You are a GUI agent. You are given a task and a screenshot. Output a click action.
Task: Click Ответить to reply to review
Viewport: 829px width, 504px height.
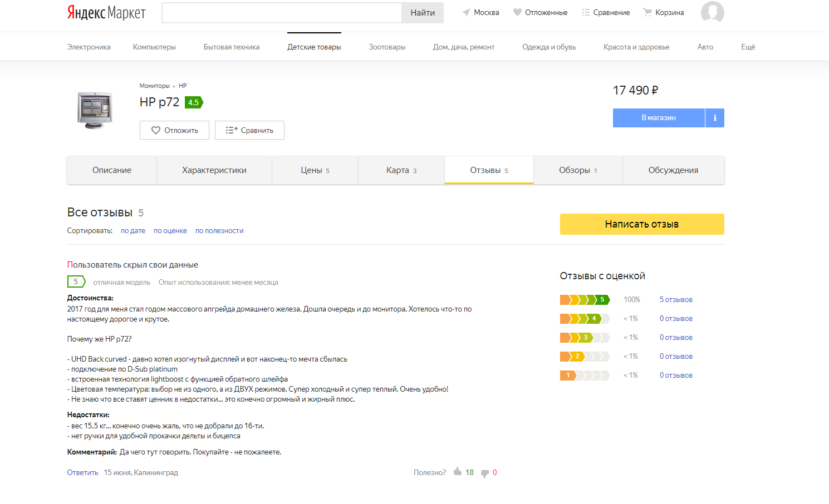point(82,472)
